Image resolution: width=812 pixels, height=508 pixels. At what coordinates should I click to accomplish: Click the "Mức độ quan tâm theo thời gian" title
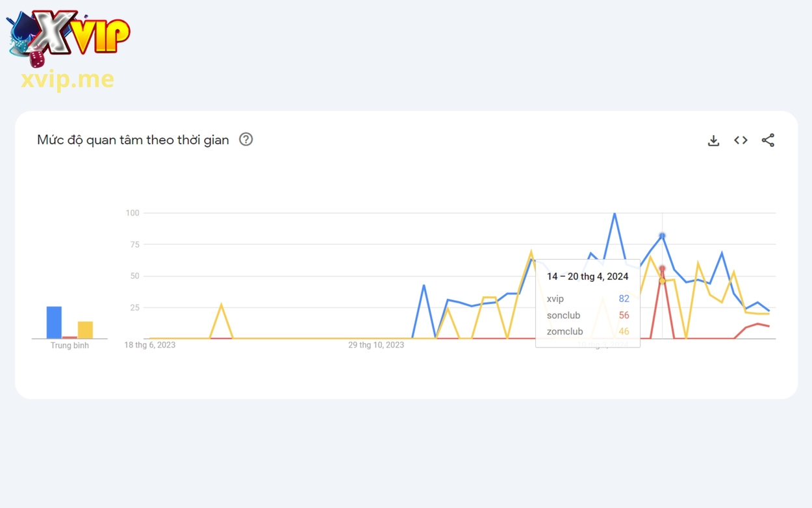click(x=133, y=140)
